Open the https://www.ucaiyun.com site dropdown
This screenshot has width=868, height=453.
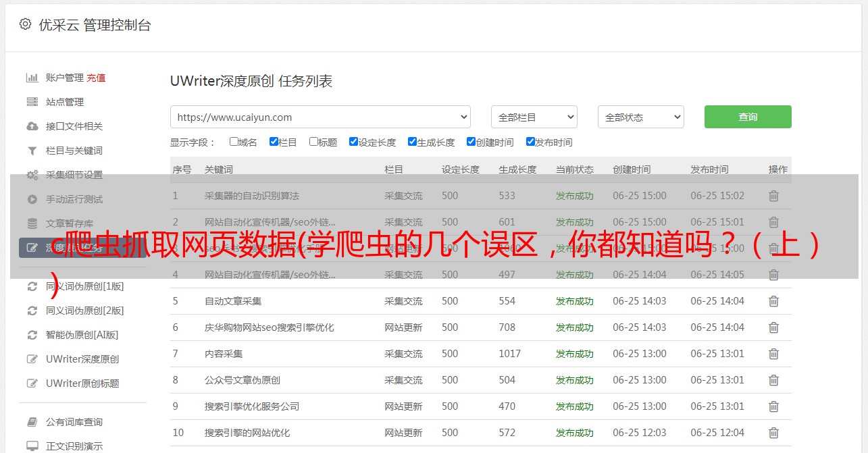[x=320, y=117]
